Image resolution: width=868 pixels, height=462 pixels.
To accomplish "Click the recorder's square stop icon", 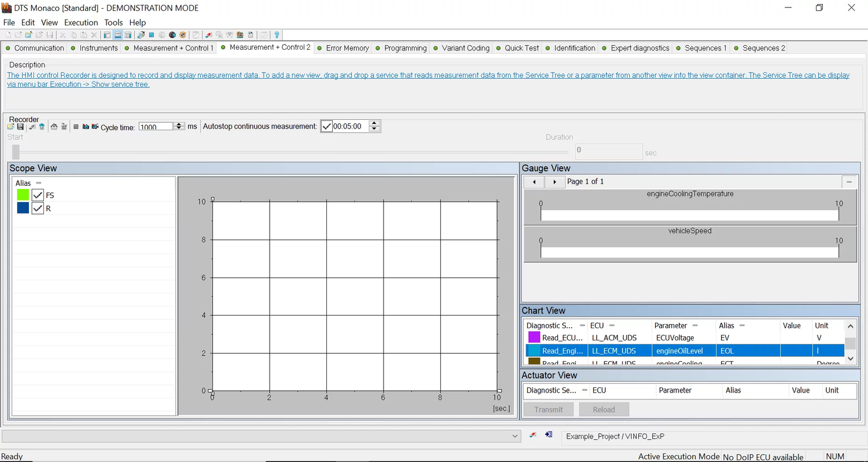I will pyautogui.click(x=76, y=127).
